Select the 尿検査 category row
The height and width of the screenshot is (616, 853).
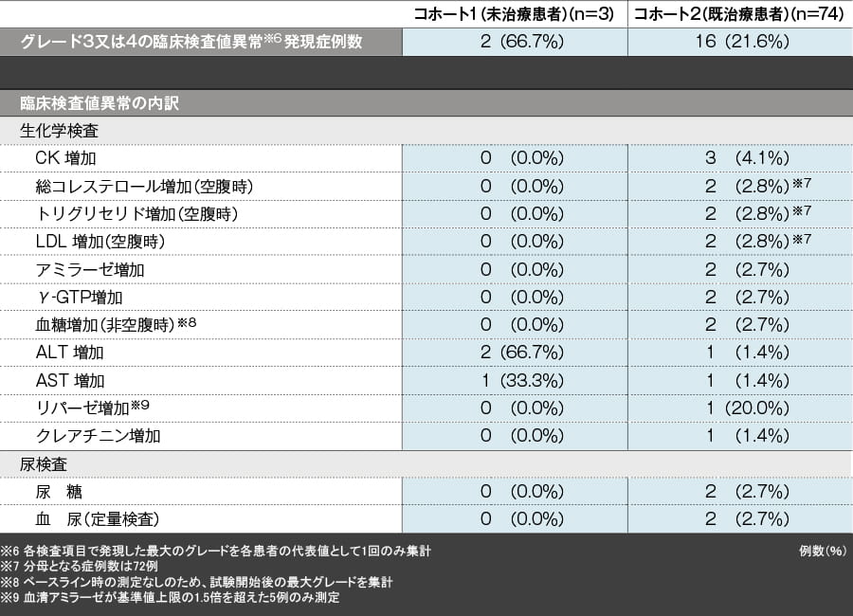45,464
